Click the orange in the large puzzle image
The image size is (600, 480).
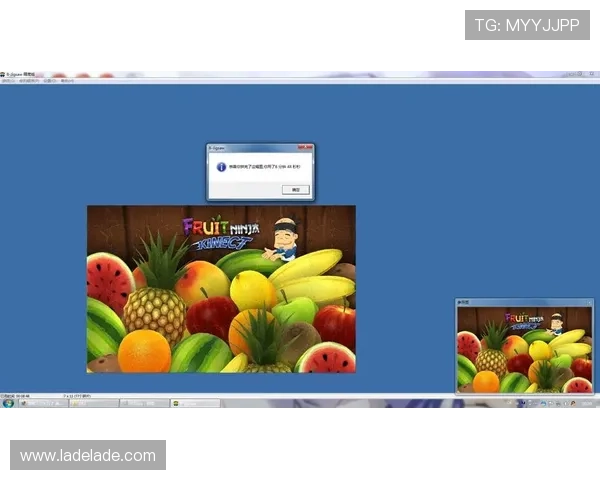[143, 352]
